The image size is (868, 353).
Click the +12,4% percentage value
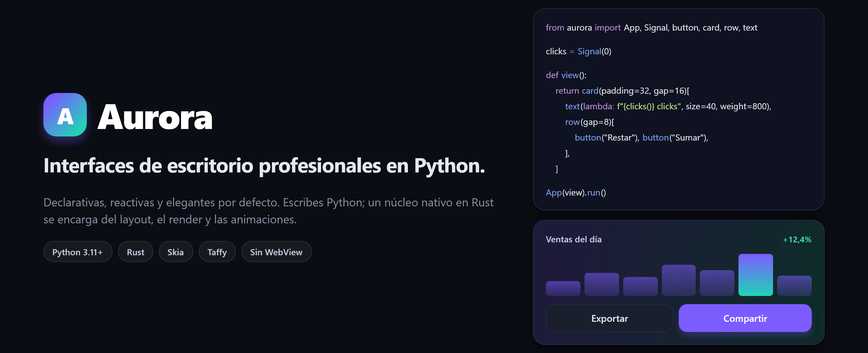point(797,240)
